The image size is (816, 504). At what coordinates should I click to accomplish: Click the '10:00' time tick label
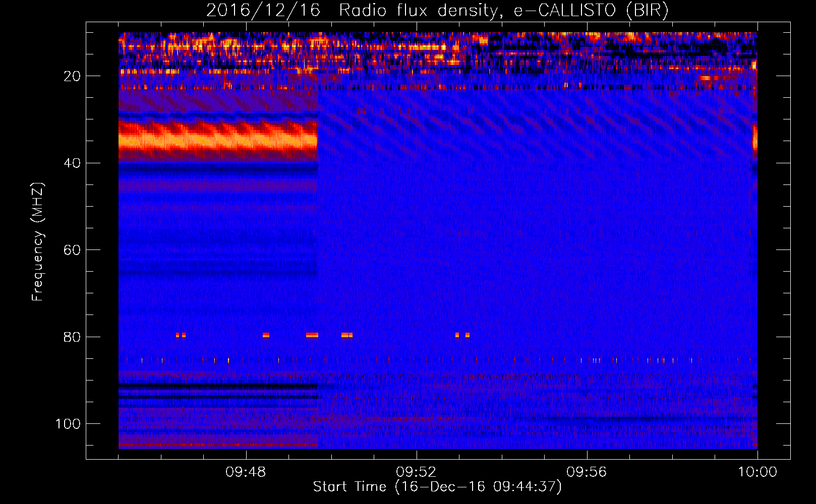[757, 472]
